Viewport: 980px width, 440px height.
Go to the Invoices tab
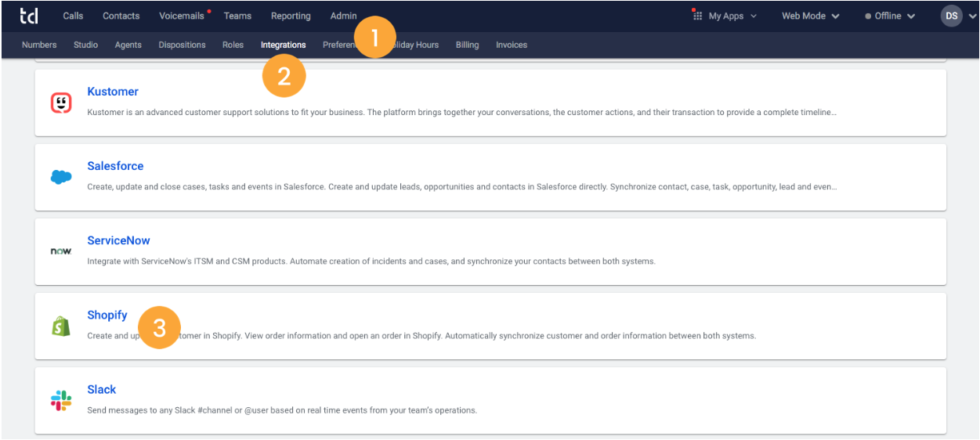(x=512, y=45)
